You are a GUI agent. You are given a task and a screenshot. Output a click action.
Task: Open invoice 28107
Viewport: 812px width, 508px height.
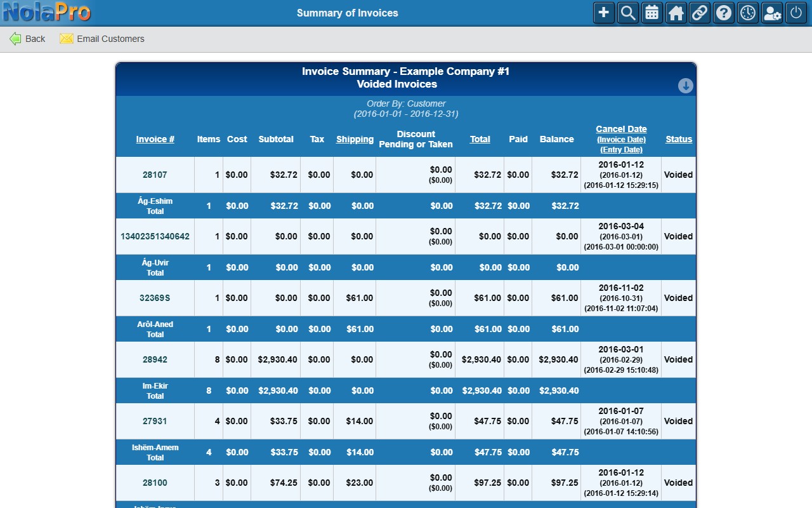[x=155, y=175]
